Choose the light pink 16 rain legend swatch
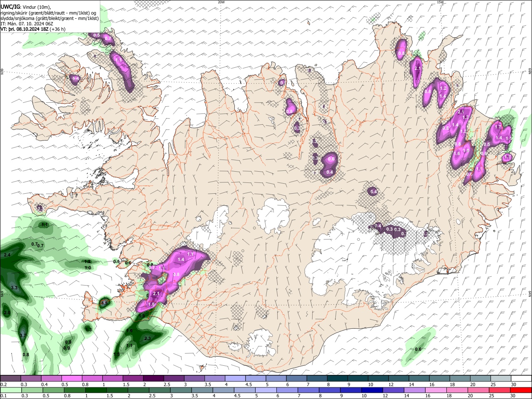This screenshot has height=399, width=532. pyautogui.click(x=436, y=390)
